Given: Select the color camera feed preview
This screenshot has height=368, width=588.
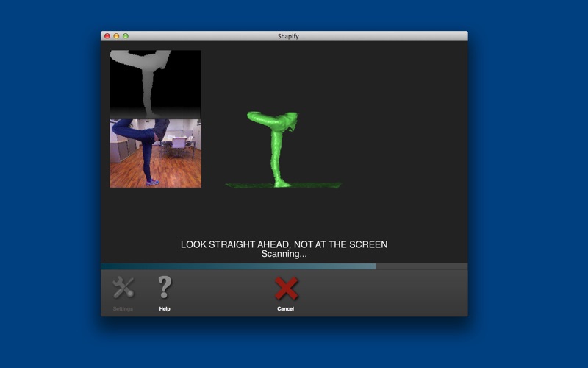Looking at the screenshot, I should [155, 153].
